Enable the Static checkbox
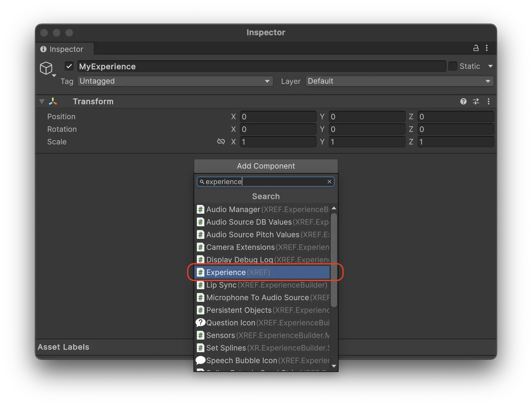This screenshot has height=406, width=532. coord(452,66)
